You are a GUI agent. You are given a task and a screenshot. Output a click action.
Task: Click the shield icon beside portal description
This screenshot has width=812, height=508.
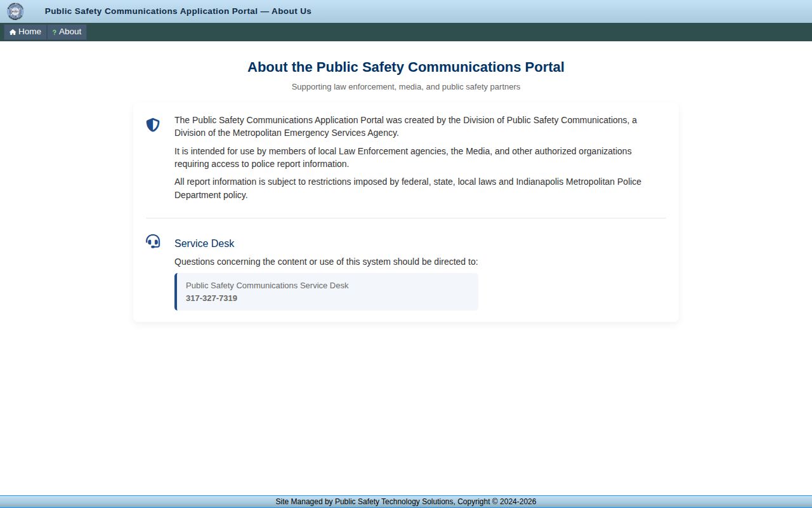pos(153,125)
